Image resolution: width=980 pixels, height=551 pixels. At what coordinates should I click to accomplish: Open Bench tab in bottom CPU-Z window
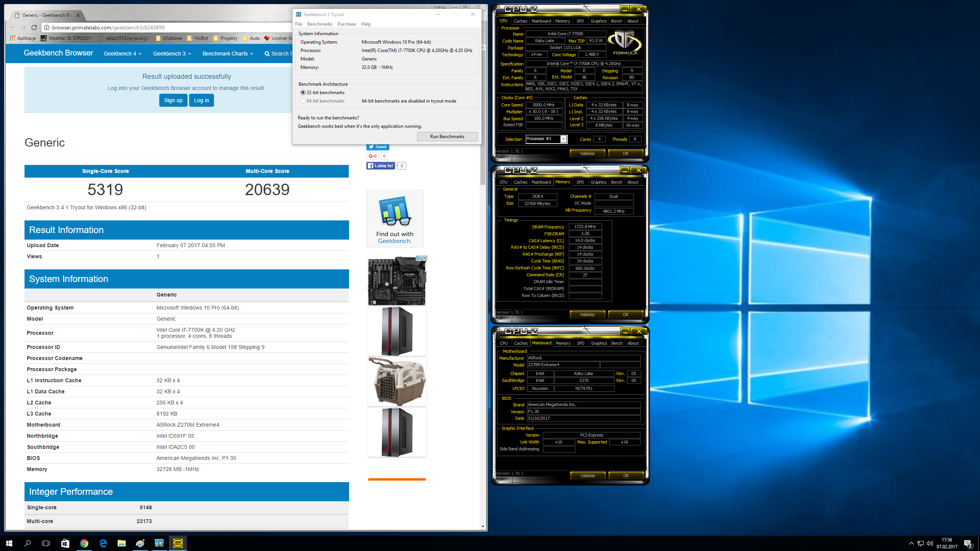pos(617,343)
